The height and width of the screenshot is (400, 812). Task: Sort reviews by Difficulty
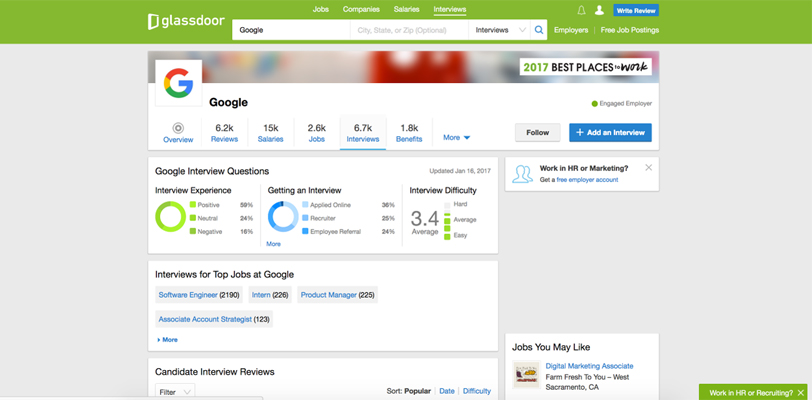(x=476, y=391)
